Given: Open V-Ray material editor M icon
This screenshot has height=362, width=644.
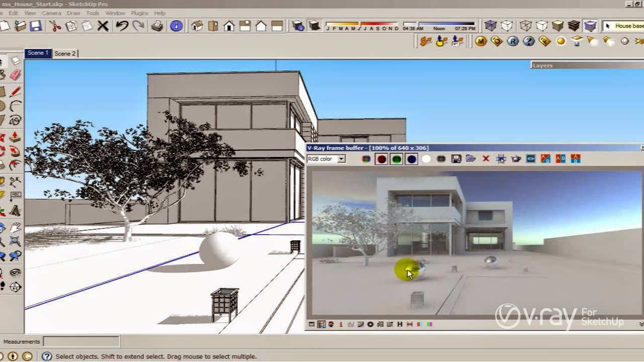Looking at the screenshot, I should click(480, 41).
